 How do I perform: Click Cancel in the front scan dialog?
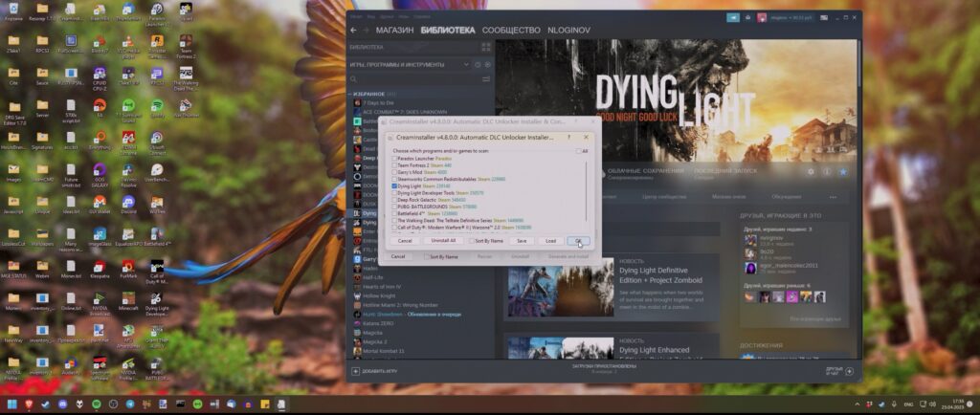[x=405, y=241]
